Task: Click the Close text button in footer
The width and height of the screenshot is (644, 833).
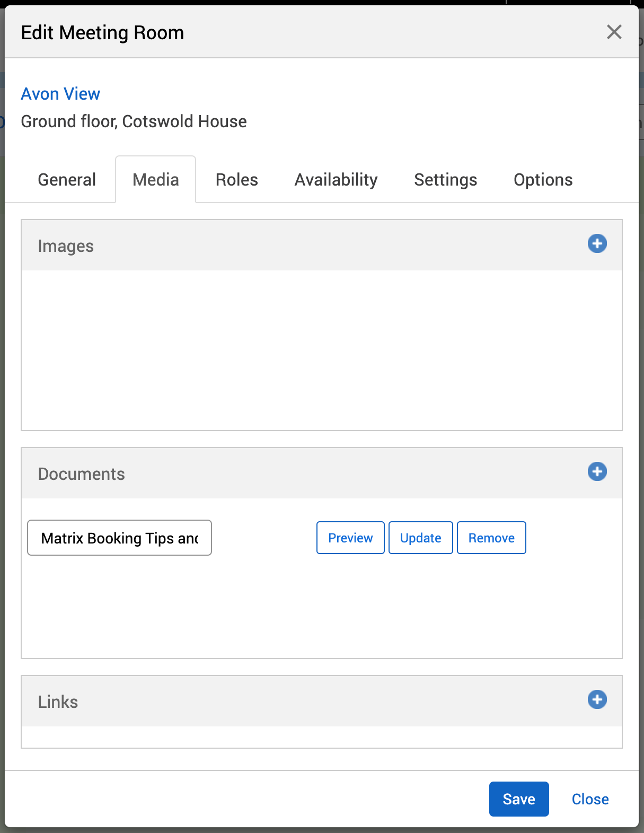Action: coord(590,799)
